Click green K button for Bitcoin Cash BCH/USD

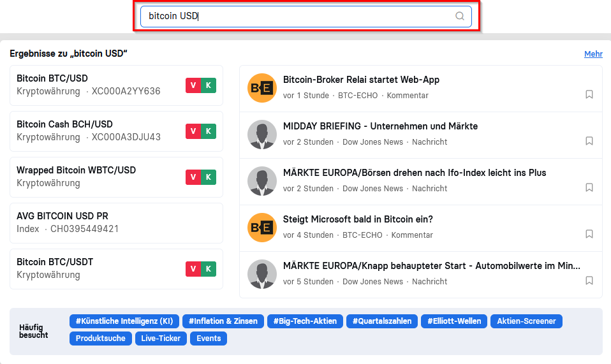point(209,131)
